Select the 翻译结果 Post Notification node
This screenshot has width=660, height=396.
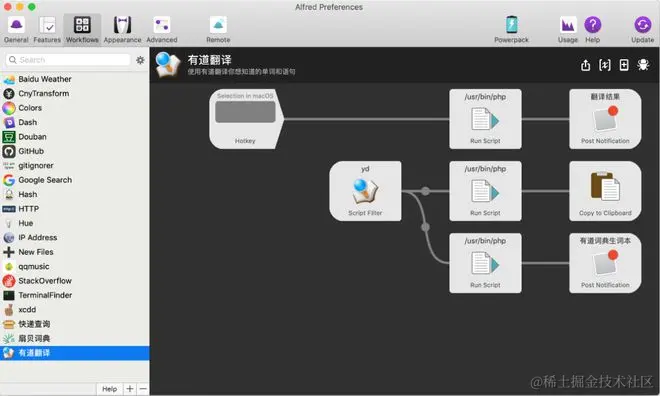[605, 119]
